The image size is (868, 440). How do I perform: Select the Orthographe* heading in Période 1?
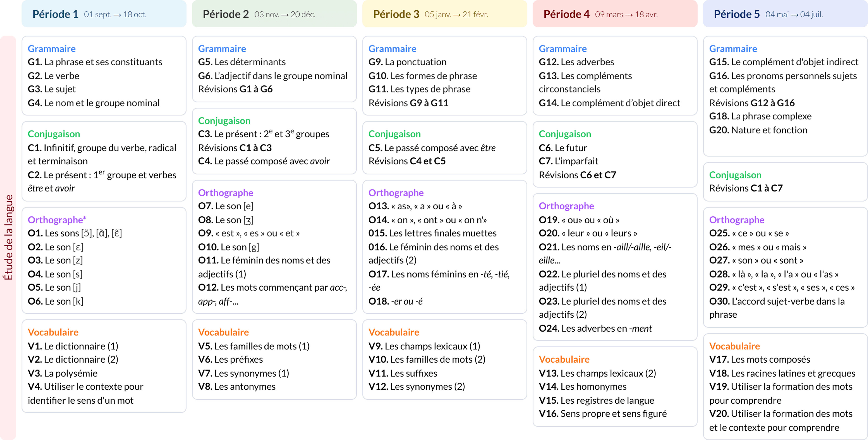(x=57, y=220)
